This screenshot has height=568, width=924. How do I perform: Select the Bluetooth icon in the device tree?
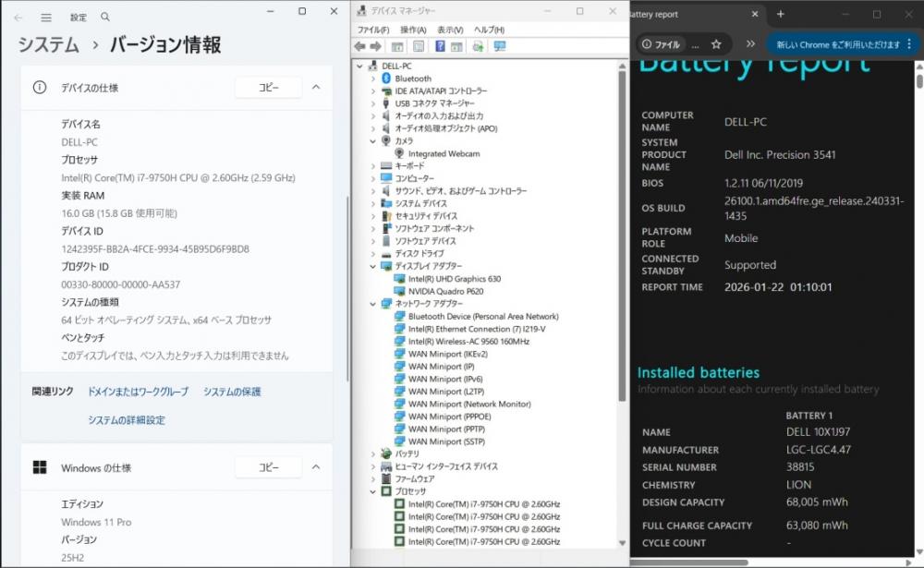pos(386,79)
